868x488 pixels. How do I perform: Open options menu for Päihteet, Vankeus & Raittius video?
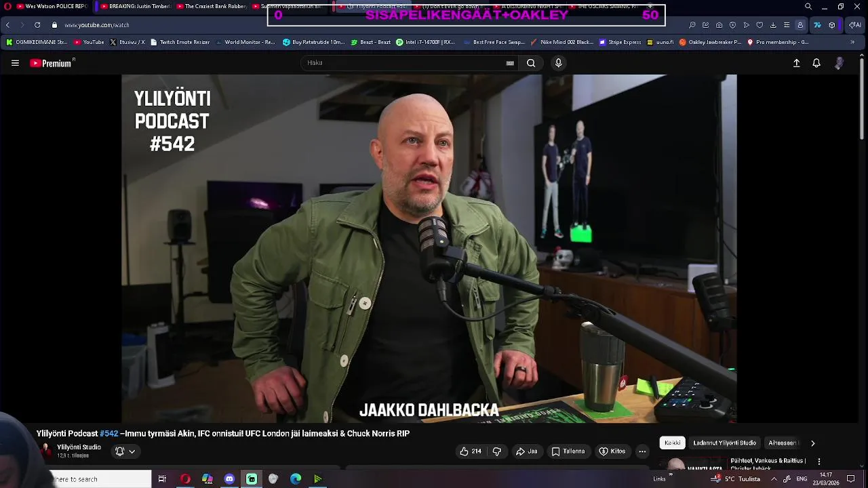819,462
